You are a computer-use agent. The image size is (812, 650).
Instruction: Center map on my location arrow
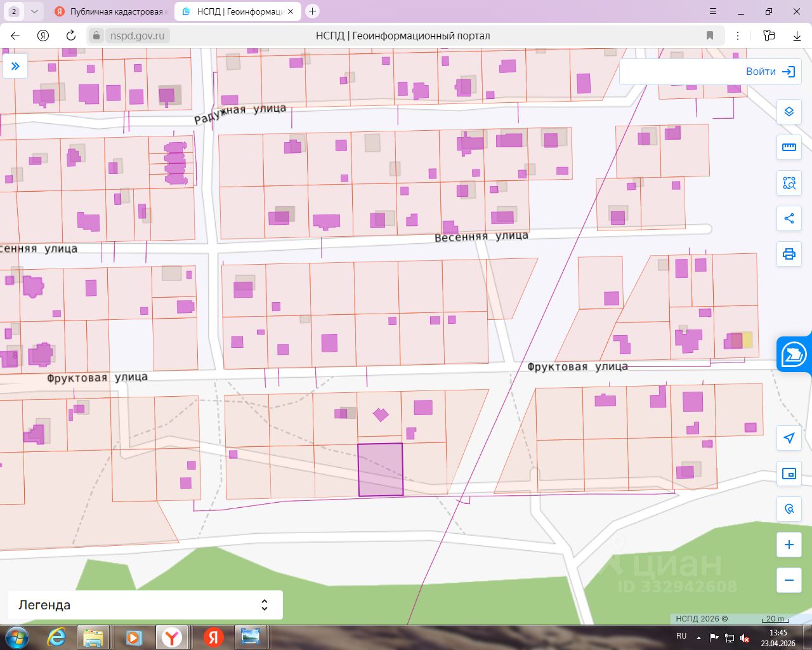(x=789, y=438)
